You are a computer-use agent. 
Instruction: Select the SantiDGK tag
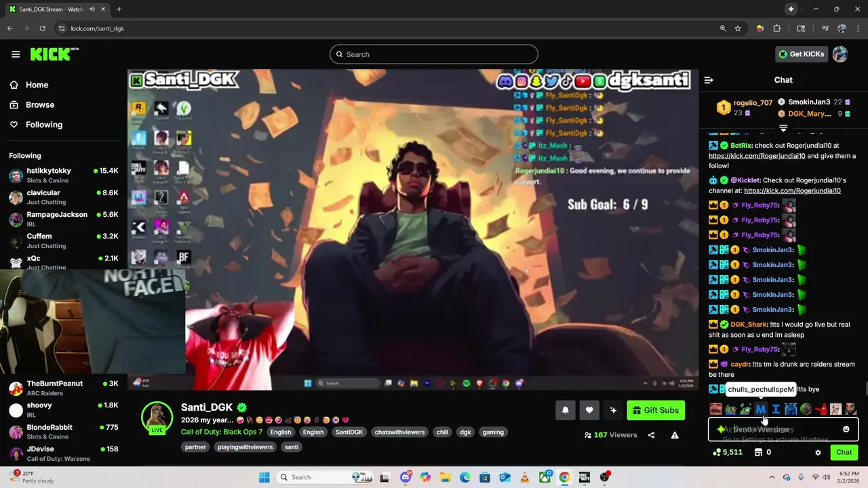click(x=349, y=432)
